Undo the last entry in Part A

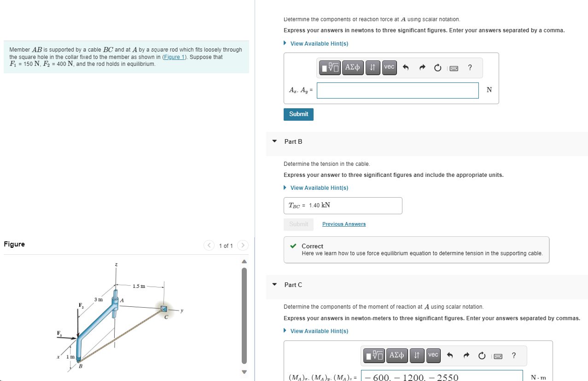click(x=407, y=67)
